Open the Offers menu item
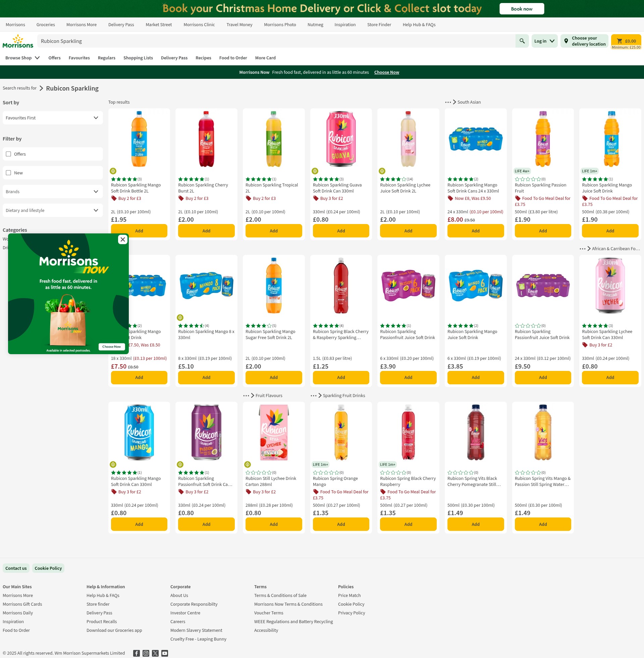Image resolution: width=644 pixels, height=658 pixels. pos(54,58)
